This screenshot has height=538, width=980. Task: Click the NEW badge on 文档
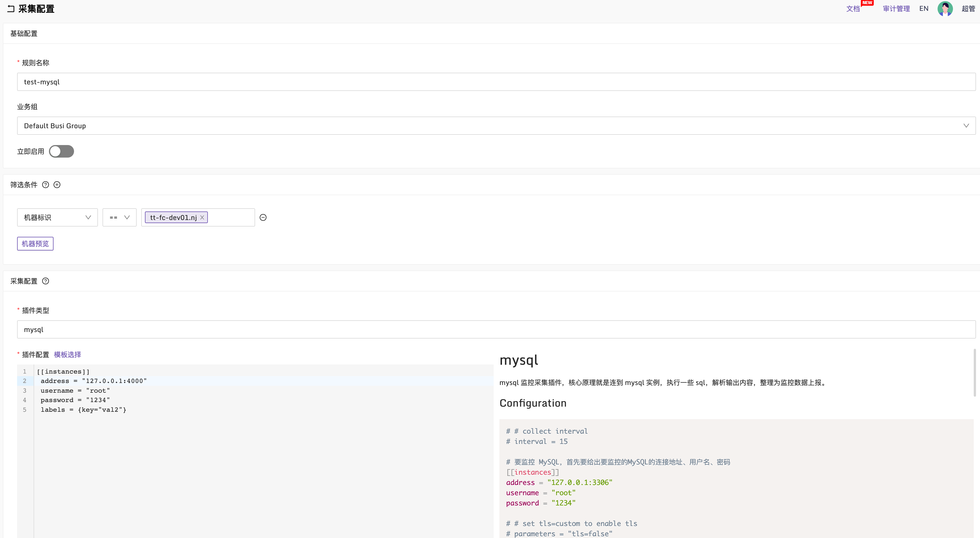867,3
